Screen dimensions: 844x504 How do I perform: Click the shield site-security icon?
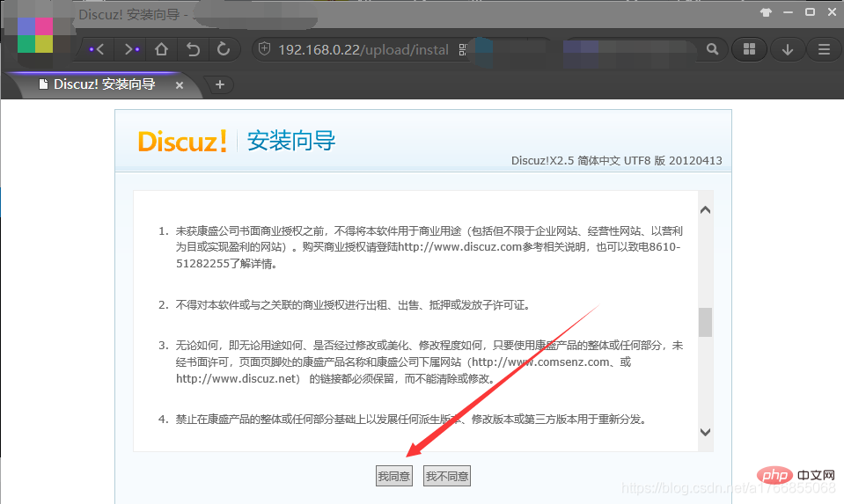[264, 49]
